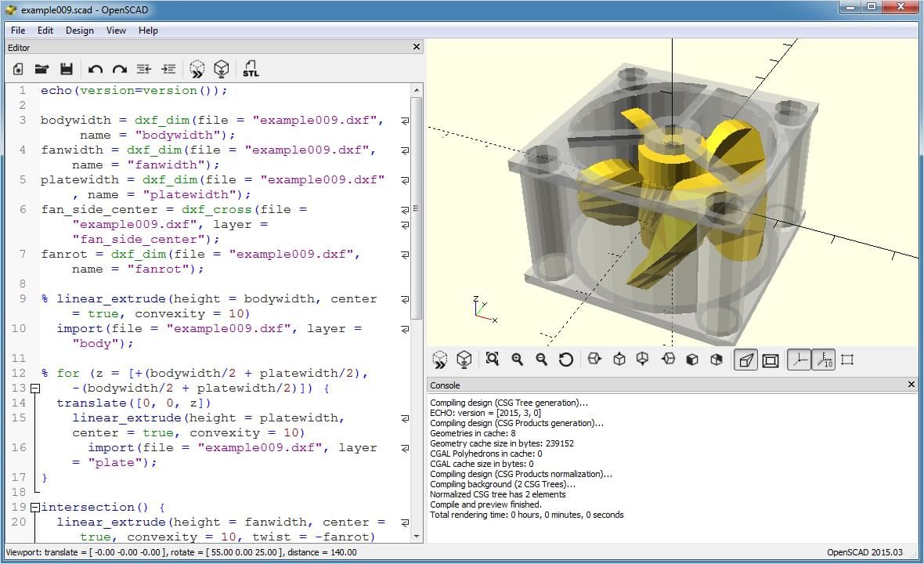Screen dimensions: 924x564
Task: Undo the last edit
Action: coord(96,69)
